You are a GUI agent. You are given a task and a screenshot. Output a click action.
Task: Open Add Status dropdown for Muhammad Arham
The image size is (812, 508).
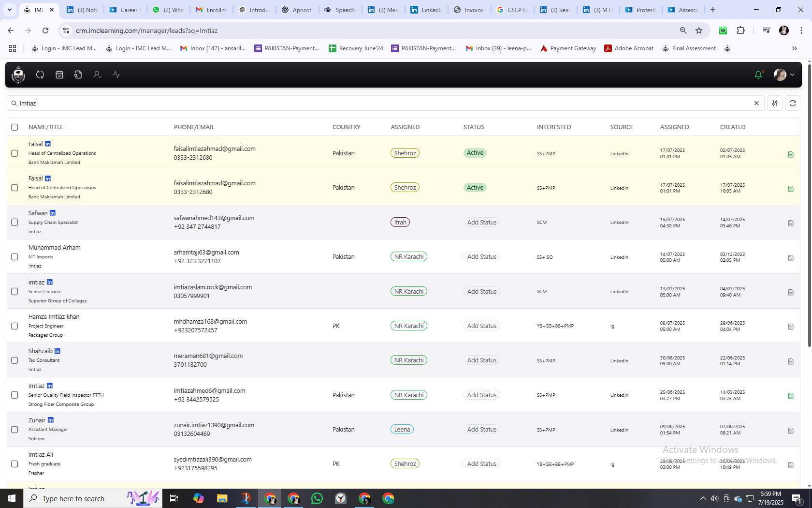tap(481, 256)
